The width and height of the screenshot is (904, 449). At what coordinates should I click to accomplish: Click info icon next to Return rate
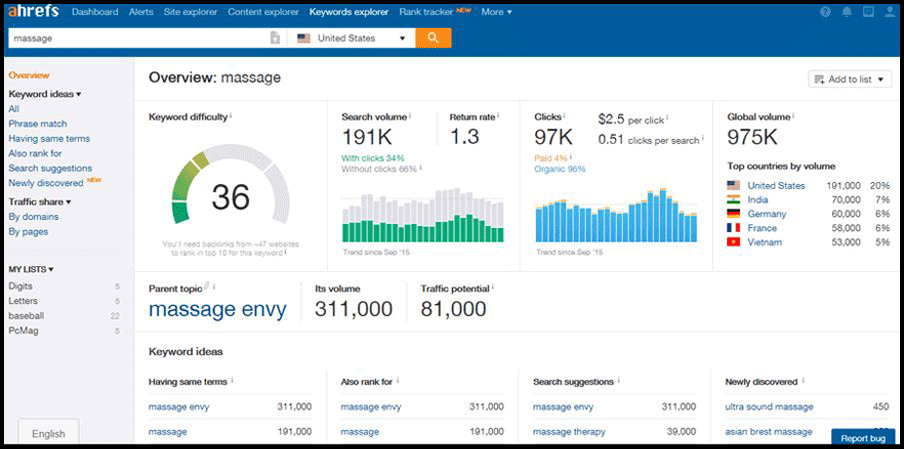[x=498, y=115]
